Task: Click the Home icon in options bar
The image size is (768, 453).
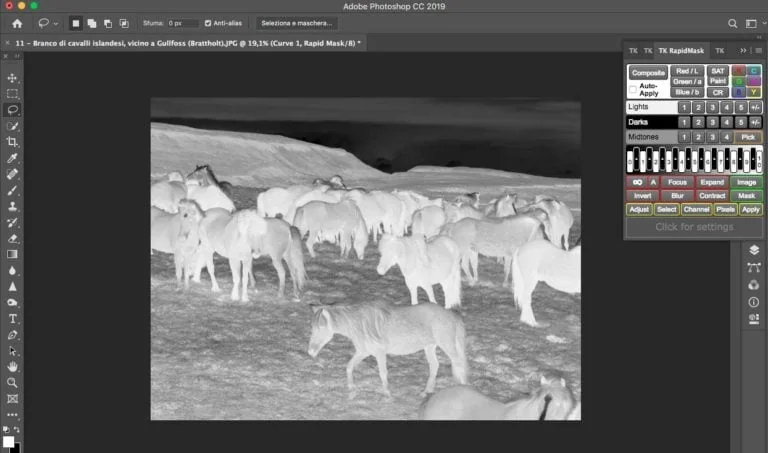Action: (x=17, y=23)
